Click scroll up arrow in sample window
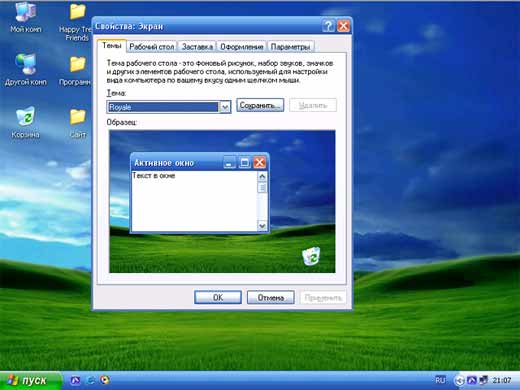This screenshot has height=390, width=520. pyautogui.click(x=262, y=176)
